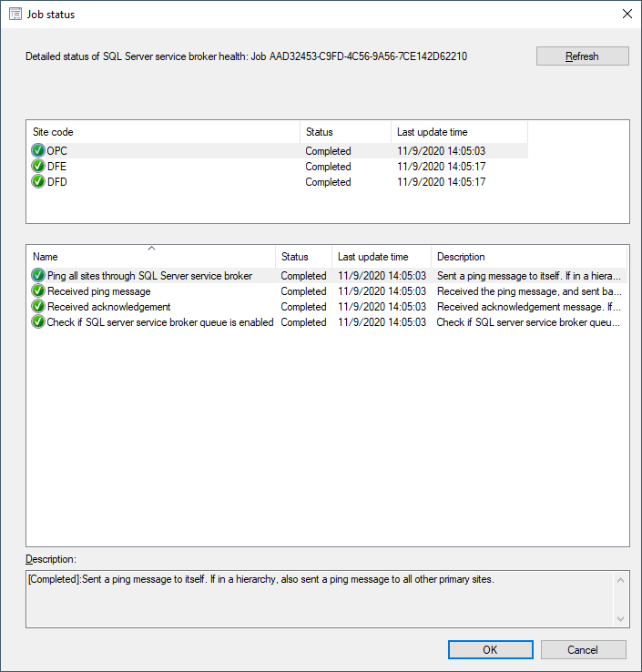Sort site list by Last update time header

click(x=459, y=132)
